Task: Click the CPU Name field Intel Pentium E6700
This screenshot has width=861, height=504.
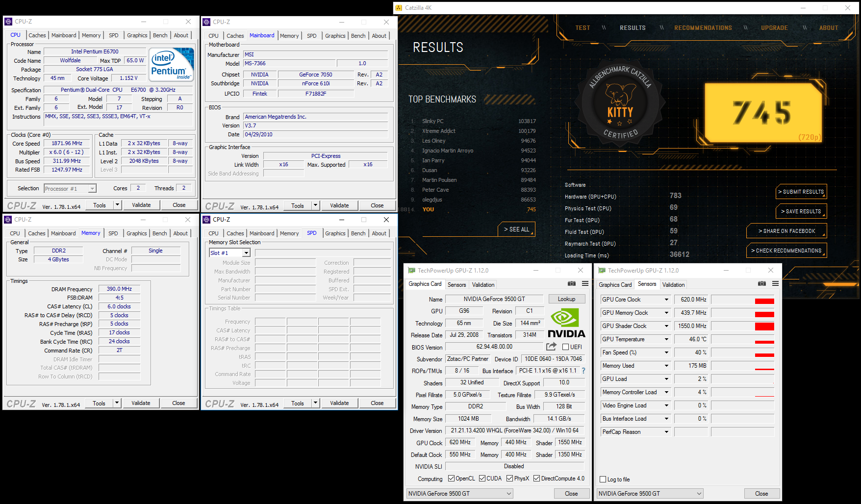Action: (x=95, y=51)
